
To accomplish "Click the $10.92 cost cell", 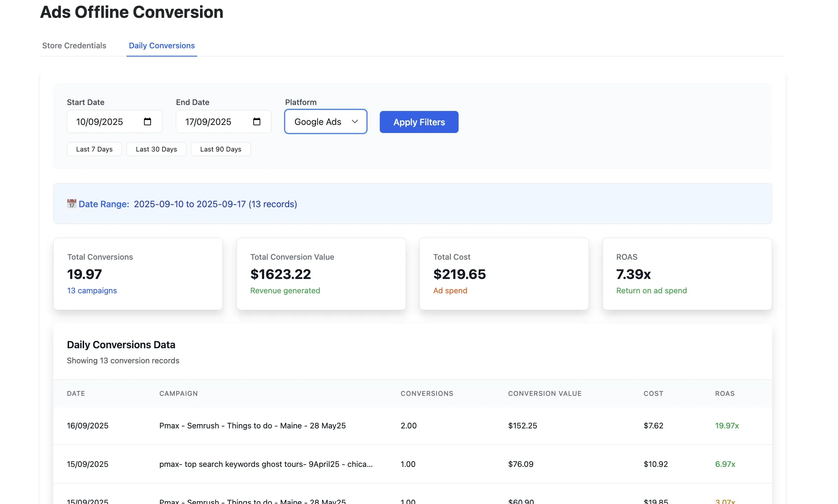I will pos(655,464).
